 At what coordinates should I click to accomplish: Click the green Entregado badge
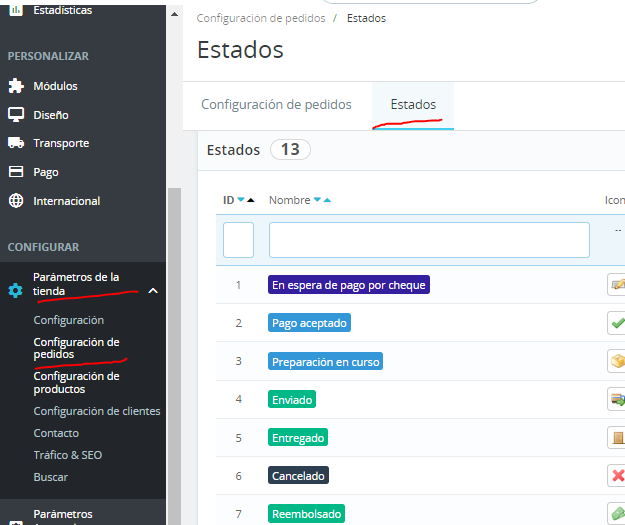point(298,437)
